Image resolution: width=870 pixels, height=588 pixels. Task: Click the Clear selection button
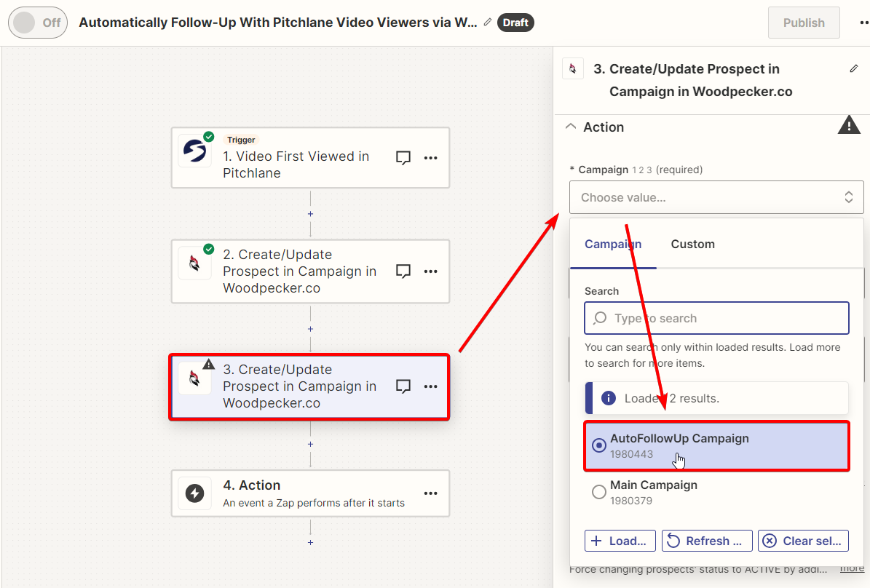(x=803, y=541)
